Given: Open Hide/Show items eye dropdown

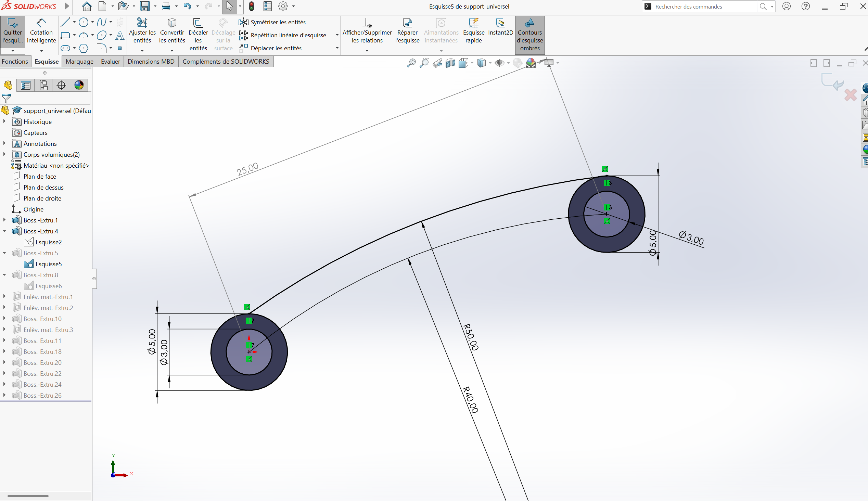Looking at the screenshot, I should 509,63.
